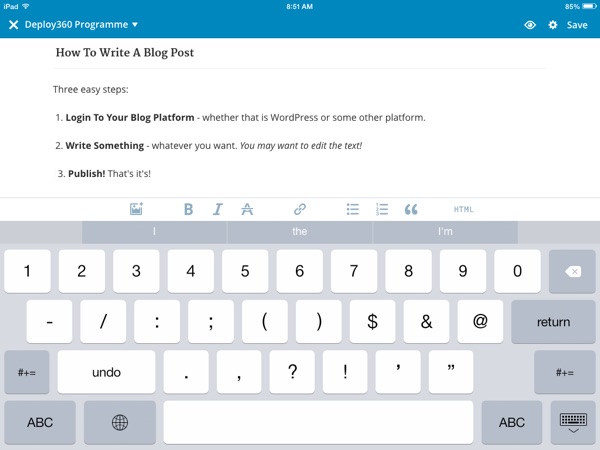The image size is (600, 450).
Task: Apply strikethrough formatting
Action: (x=247, y=209)
